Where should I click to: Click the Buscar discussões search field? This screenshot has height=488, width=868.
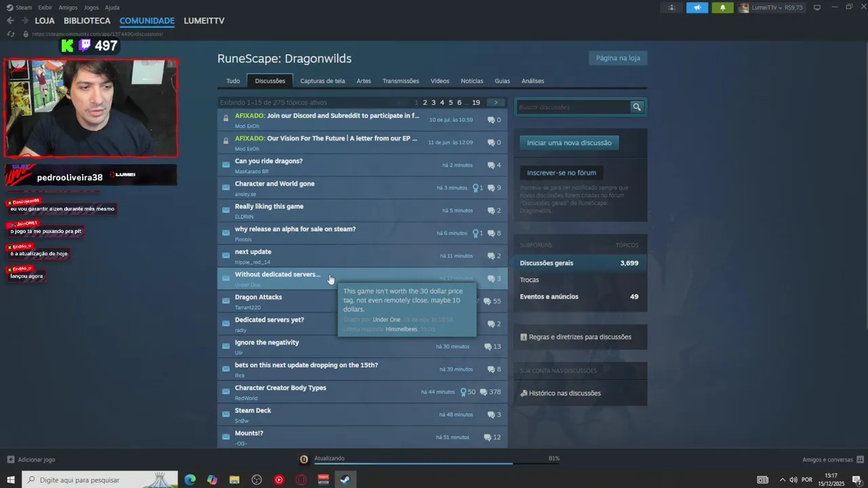[x=573, y=107]
